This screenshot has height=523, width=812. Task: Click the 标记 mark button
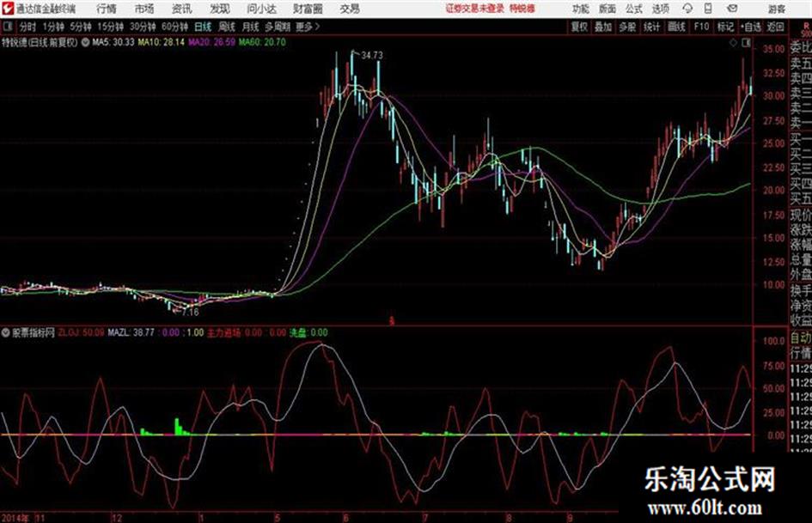[725, 27]
